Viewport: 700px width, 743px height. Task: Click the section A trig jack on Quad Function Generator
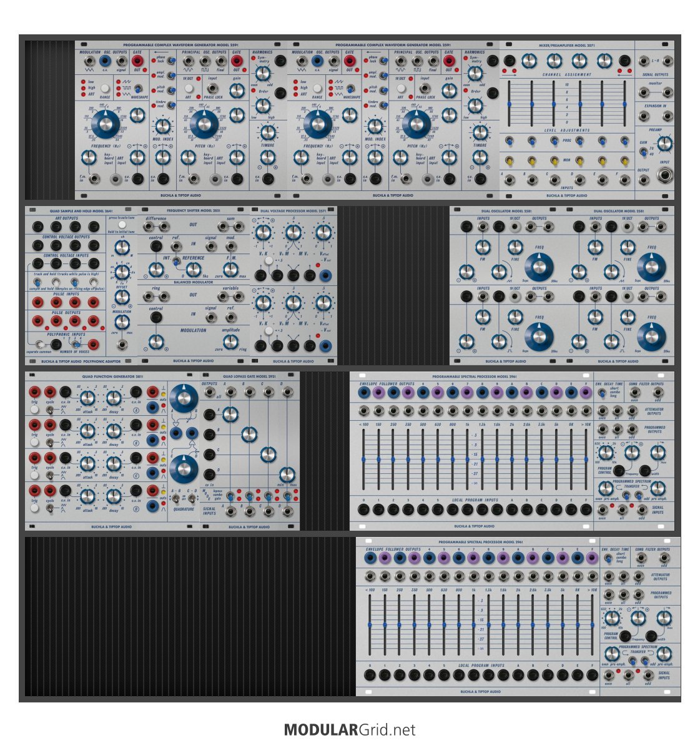[x=34, y=392]
